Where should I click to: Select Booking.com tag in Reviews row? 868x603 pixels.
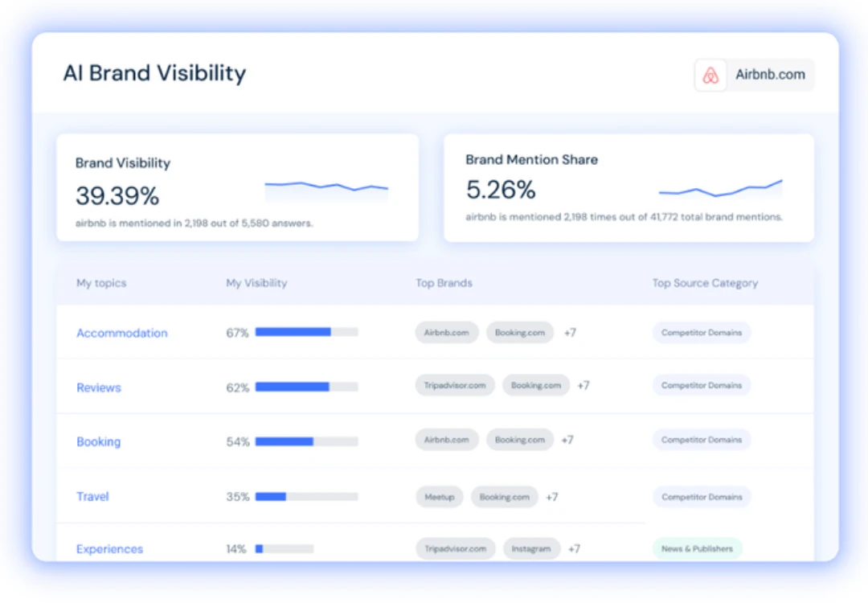click(536, 385)
